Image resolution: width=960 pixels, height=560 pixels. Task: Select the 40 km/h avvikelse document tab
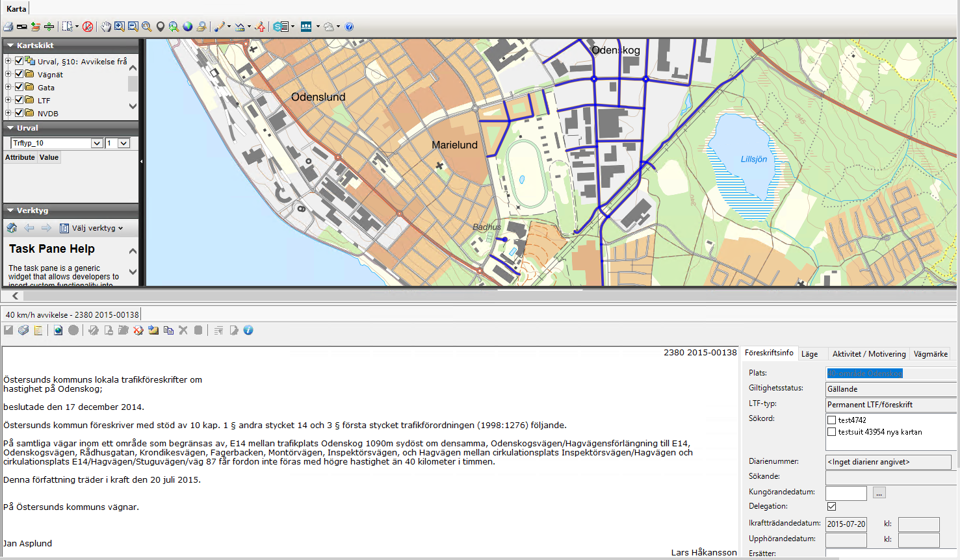click(72, 314)
